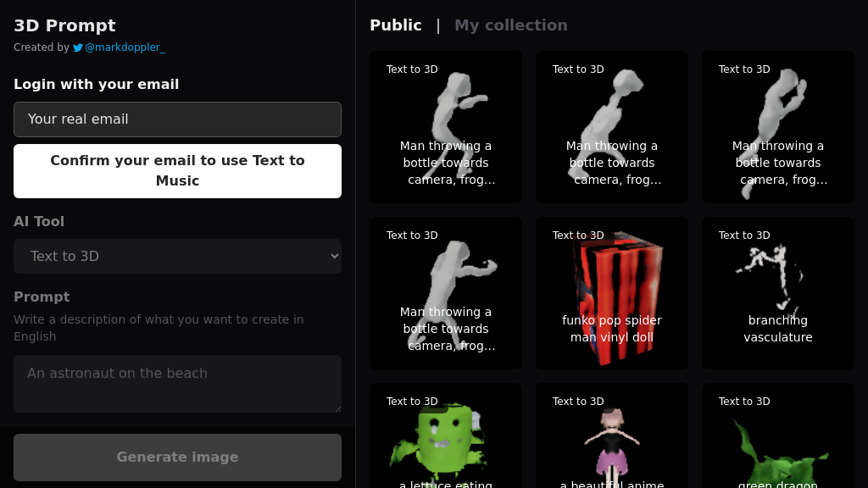Focus the 'Your real email' field
This screenshot has height=488, width=868.
pos(177,119)
